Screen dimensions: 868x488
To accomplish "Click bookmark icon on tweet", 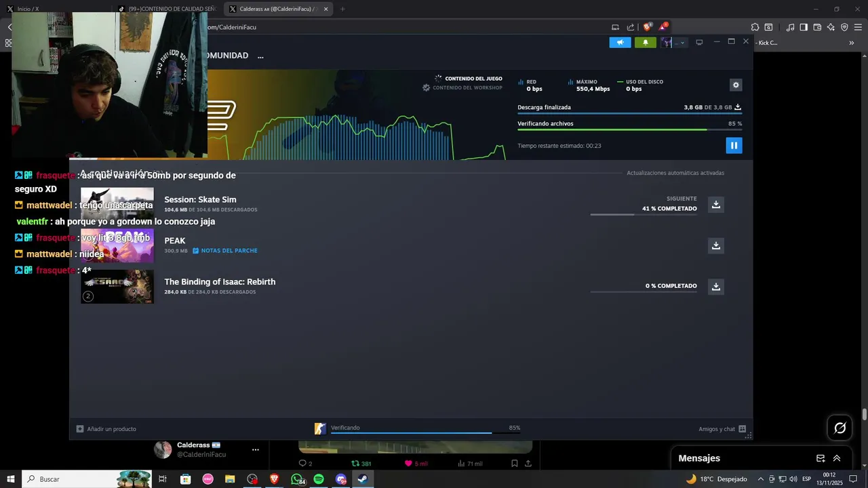I will click(x=514, y=464).
